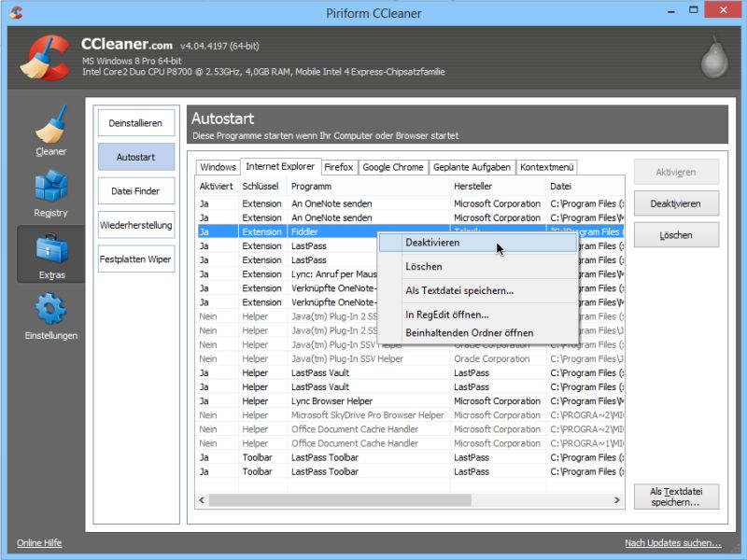Switch to the Geplante Aufgaben tab
The height and width of the screenshot is (560, 747).
coord(472,167)
